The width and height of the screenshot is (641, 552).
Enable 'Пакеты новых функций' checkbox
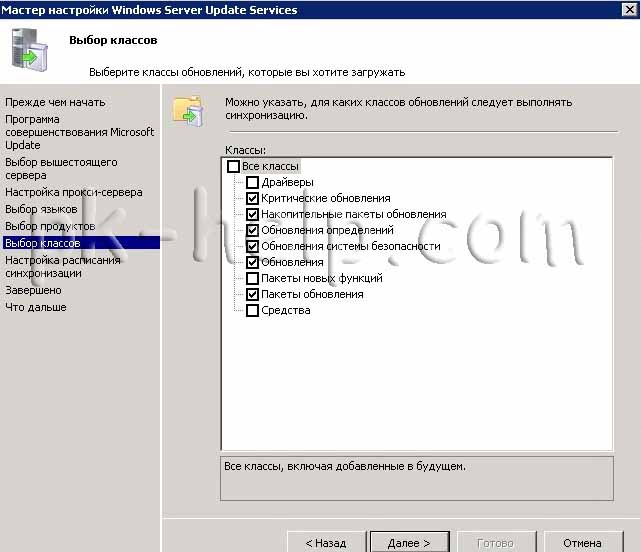pos(253,278)
